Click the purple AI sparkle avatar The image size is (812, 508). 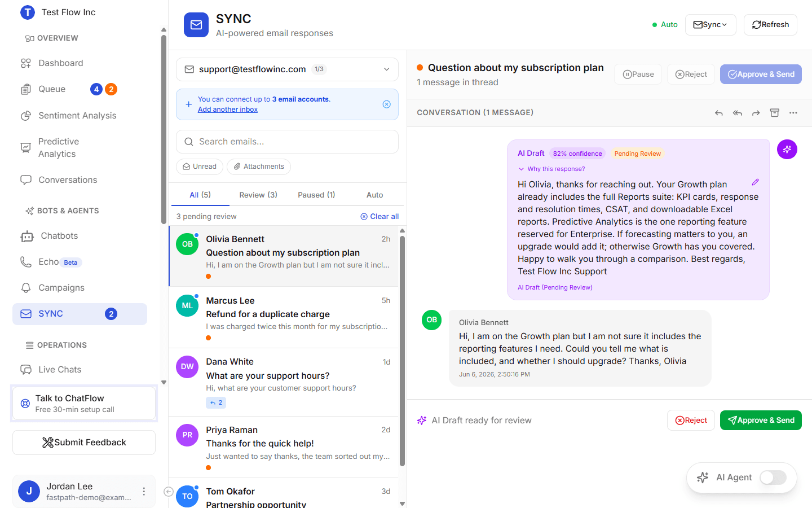(787, 150)
